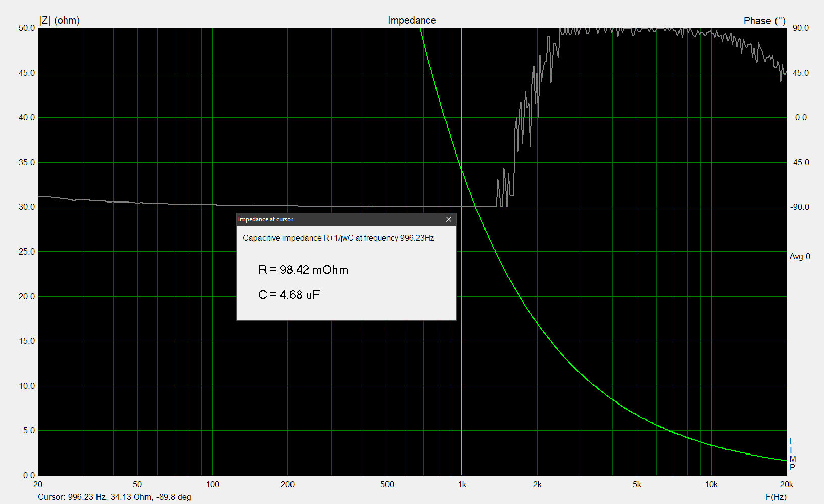
Task: Click the 5k frequency tick label
Action: click(637, 485)
